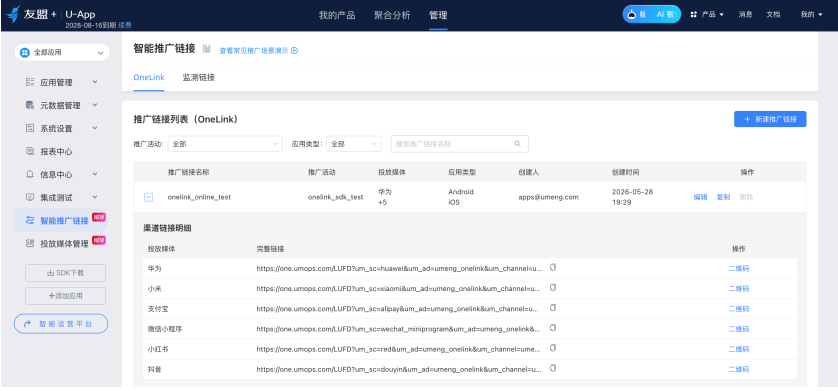
Task: Show 二维码 for 支付宝 channel
Action: 739,309
